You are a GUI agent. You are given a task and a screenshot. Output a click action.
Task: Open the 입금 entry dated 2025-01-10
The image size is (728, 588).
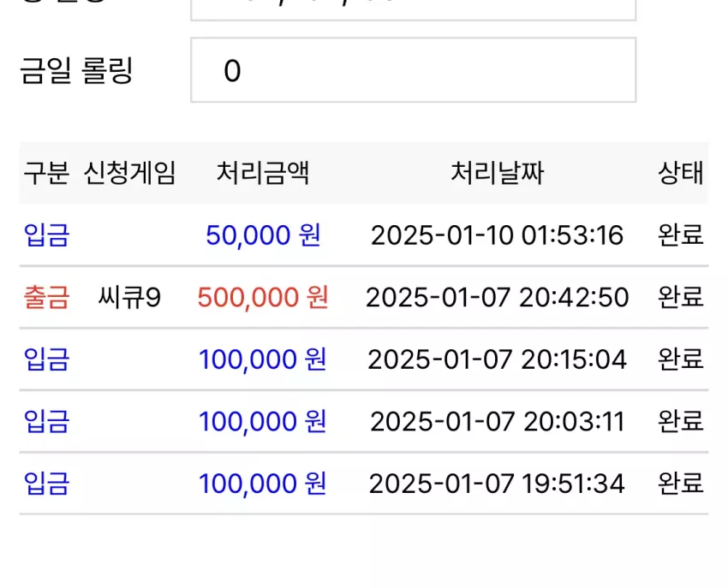coord(46,235)
